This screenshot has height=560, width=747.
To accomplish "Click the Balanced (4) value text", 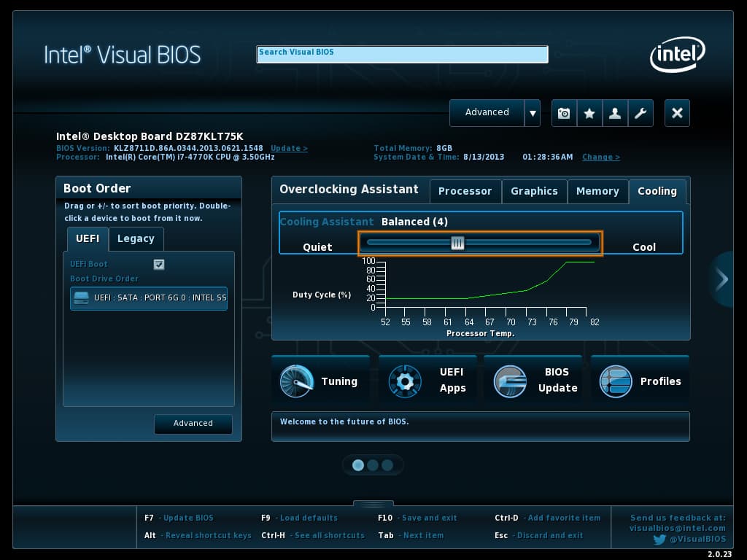I will [414, 222].
